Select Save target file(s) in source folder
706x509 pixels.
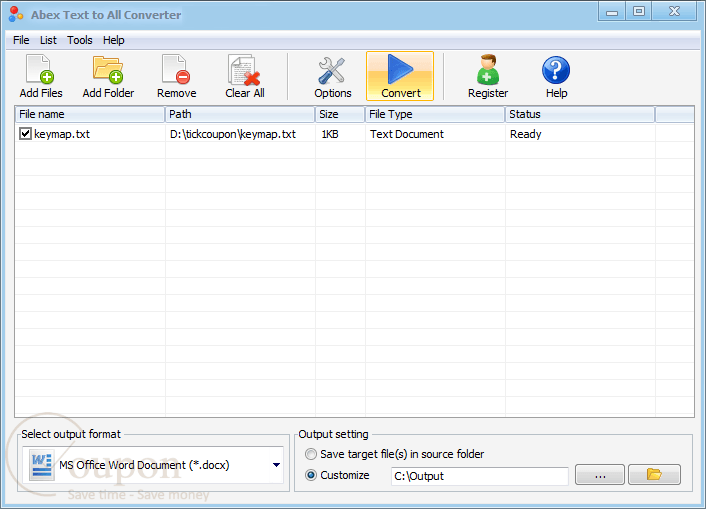[x=311, y=454]
